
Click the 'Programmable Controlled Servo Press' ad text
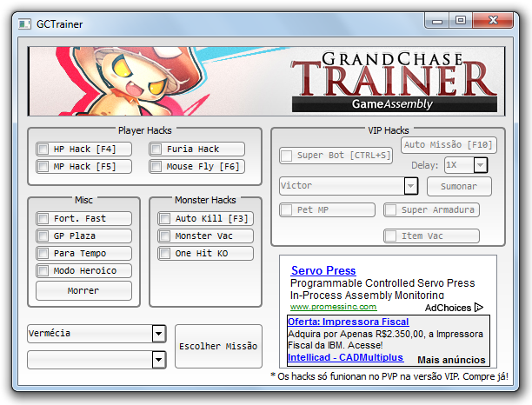tap(382, 282)
